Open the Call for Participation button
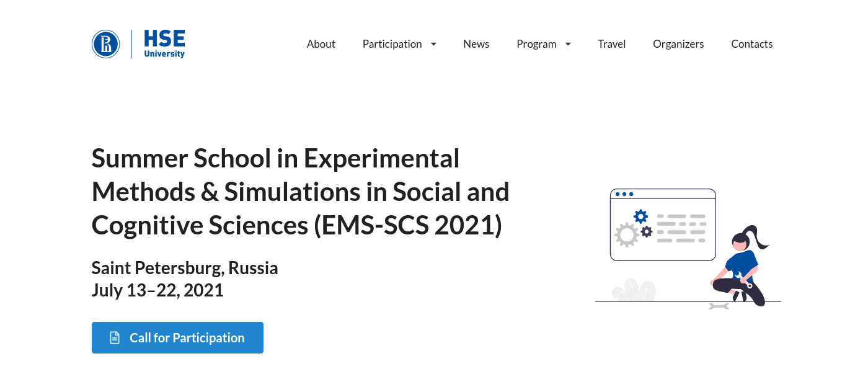The image size is (868, 387). pyautogui.click(x=177, y=337)
